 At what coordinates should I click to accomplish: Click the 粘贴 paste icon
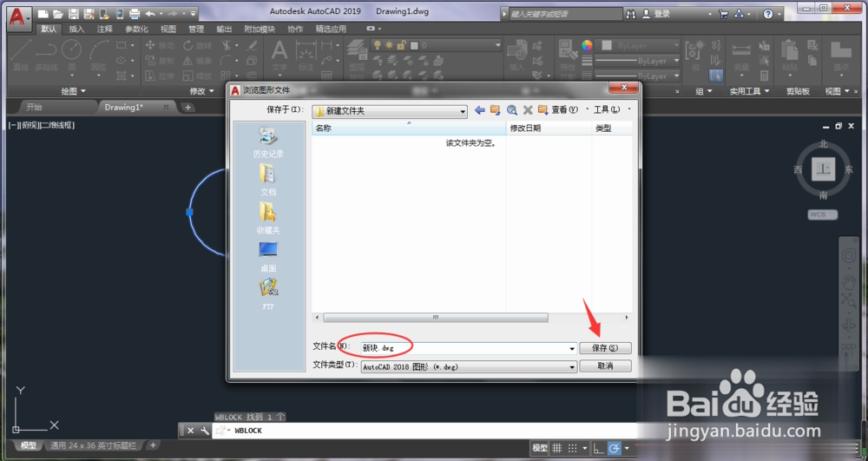tap(790, 56)
